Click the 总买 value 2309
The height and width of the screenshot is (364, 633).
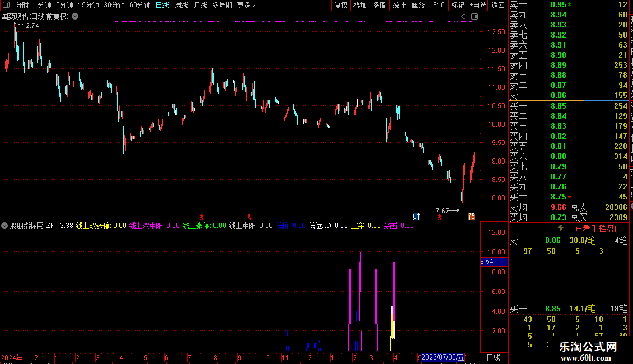[x=618, y=217]
